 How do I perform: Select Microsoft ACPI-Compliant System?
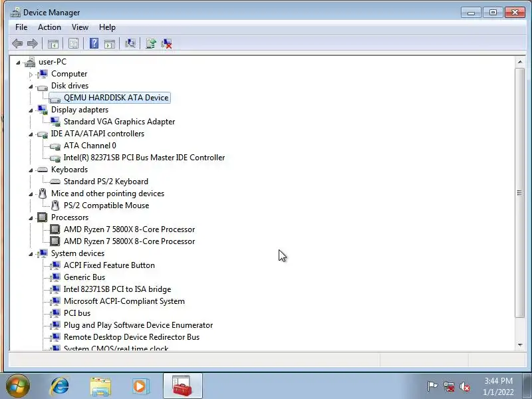[x=124, y=301]
